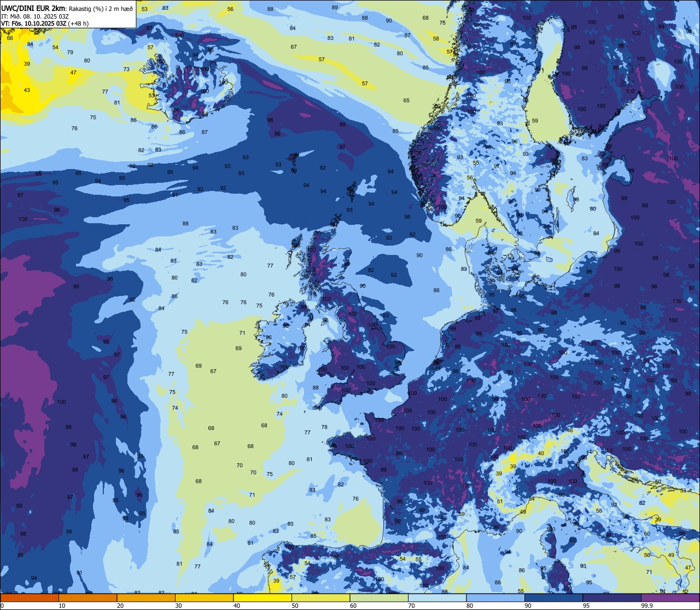Click the '20' legend scale label
Viewport: 700px width, 610px height.
pyautogui.click(x=120, y=606)
